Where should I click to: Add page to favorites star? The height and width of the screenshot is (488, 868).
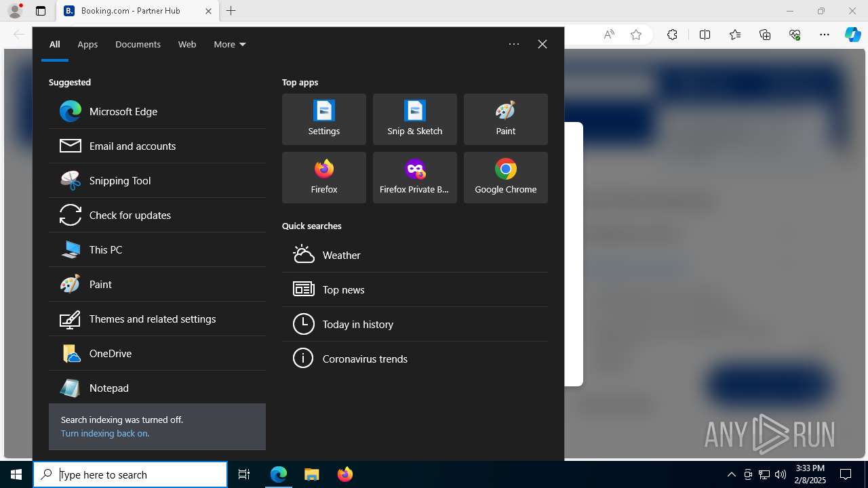coord(636,35)
